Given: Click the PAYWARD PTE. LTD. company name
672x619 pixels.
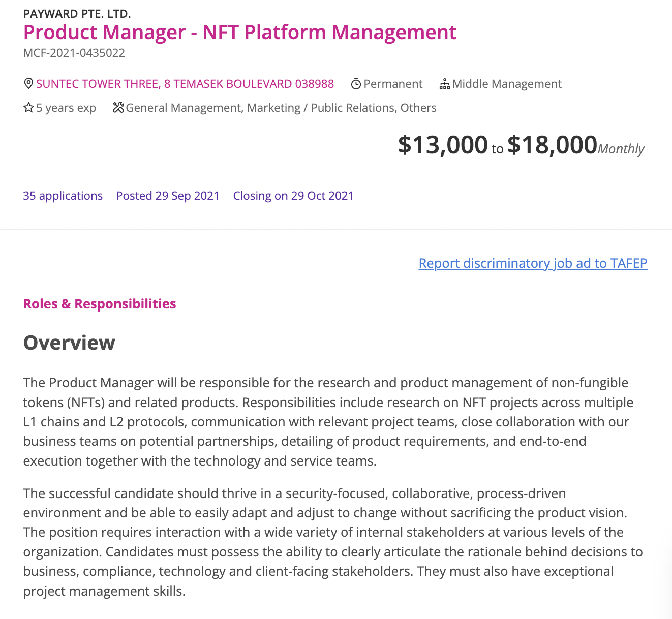Looking at the screenshot, I should (76, 14).
